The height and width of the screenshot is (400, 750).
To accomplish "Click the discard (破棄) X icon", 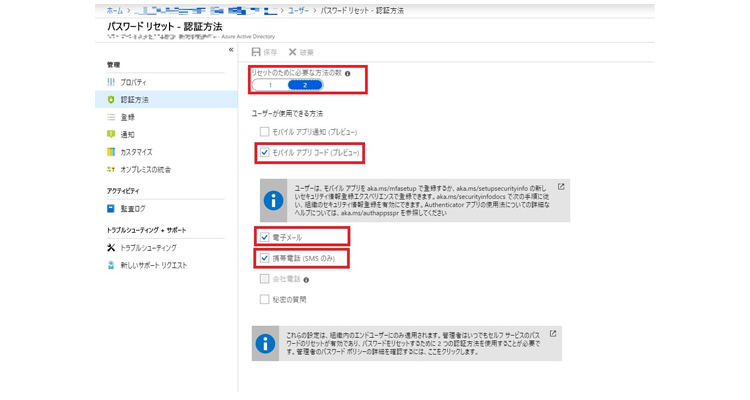I will pyautogui.click(x=292, y=52).
